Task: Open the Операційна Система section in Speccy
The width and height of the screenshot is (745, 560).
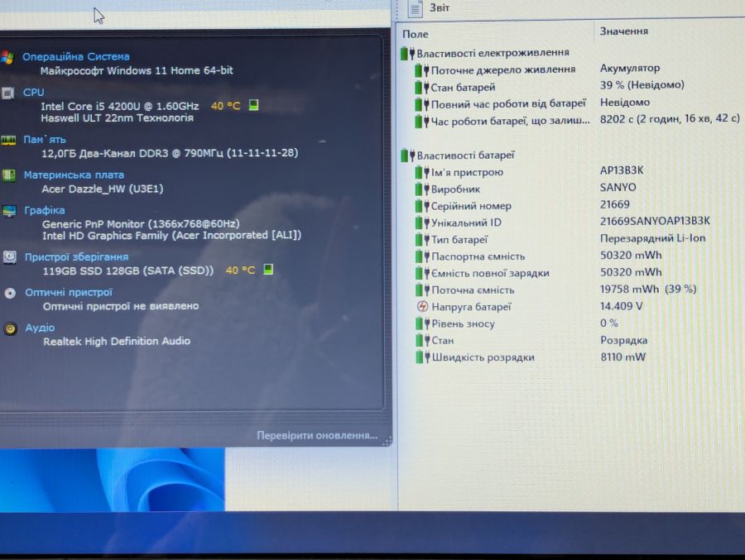Action: [76, 56]
